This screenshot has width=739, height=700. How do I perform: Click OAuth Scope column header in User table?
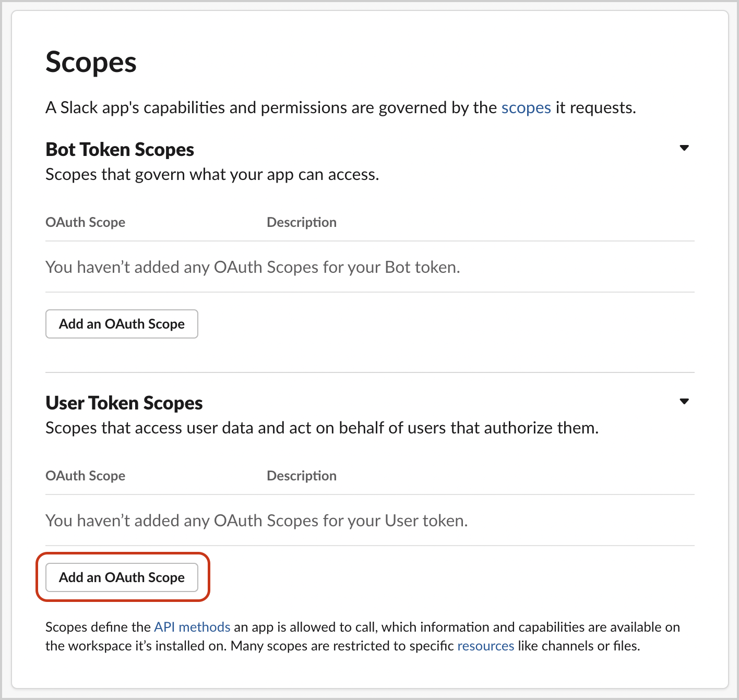click(x=86, y=476)
